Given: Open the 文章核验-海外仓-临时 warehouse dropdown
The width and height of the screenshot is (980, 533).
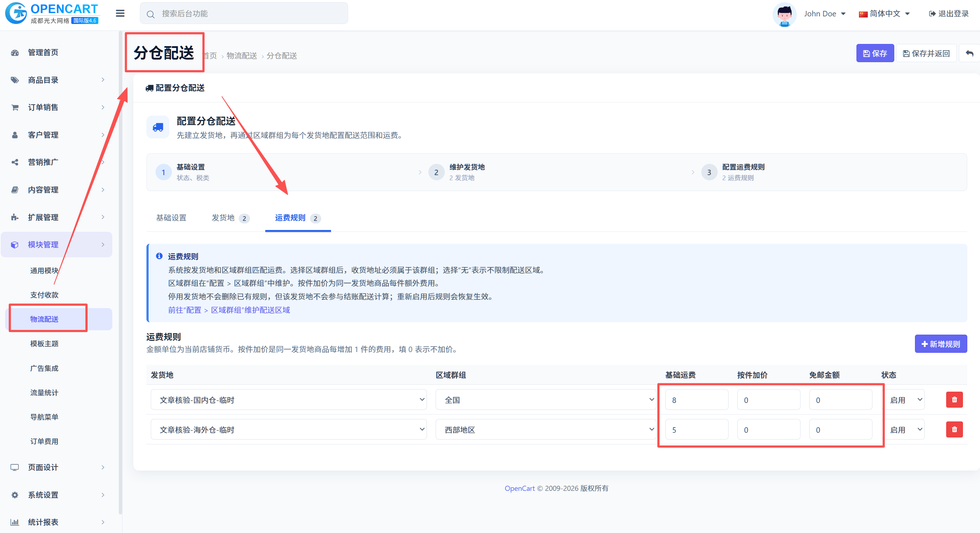Looking at the screenshot, I should pyautogui.click(x=289, y=429).
